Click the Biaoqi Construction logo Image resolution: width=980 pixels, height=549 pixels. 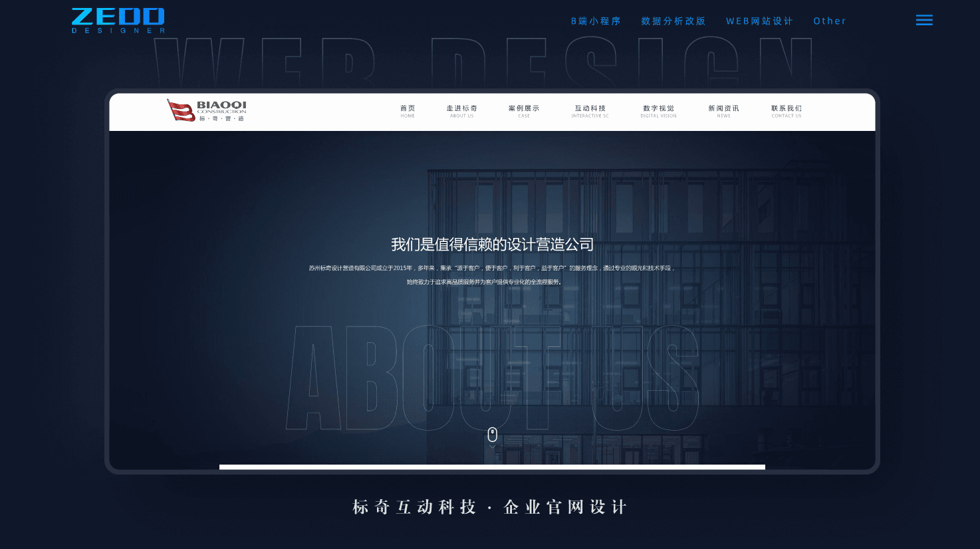pyautogui.click(x=207, y=110)
